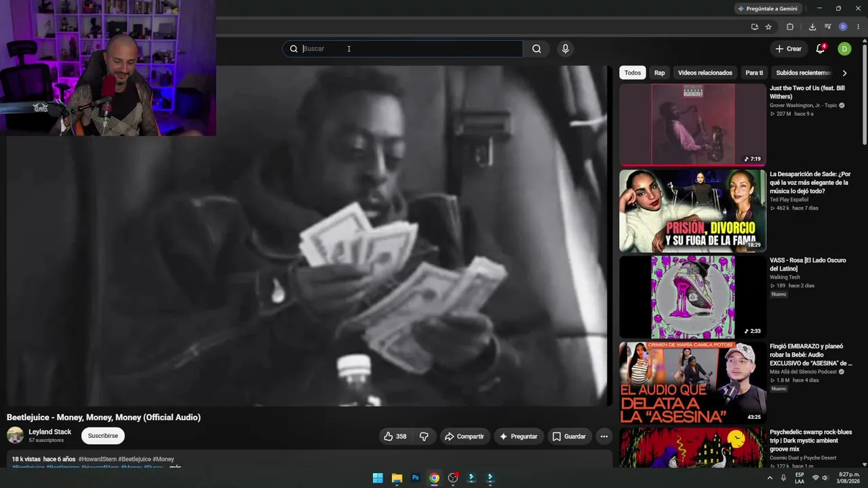Click the #Money hashtag
The image size is (868, 488).
tap(163, 459)
